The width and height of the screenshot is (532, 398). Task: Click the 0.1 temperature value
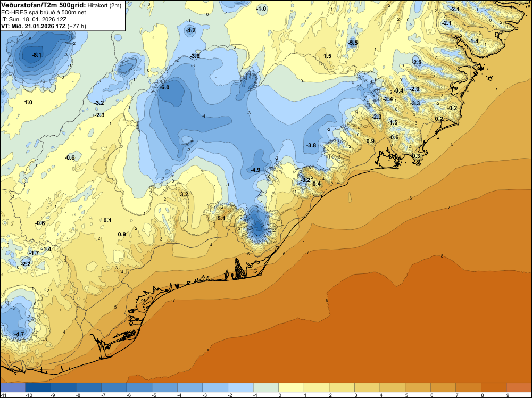[107, 220]
